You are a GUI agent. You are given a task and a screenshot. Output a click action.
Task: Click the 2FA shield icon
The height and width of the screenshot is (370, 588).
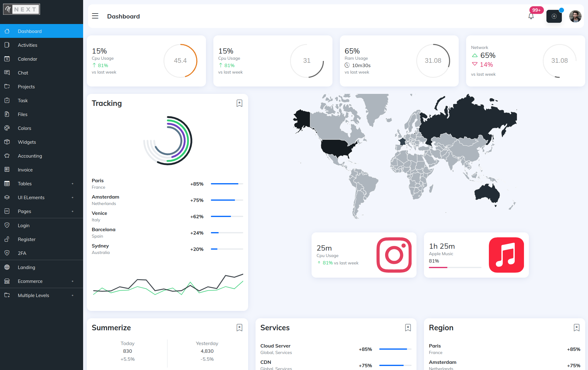point(7,253)
